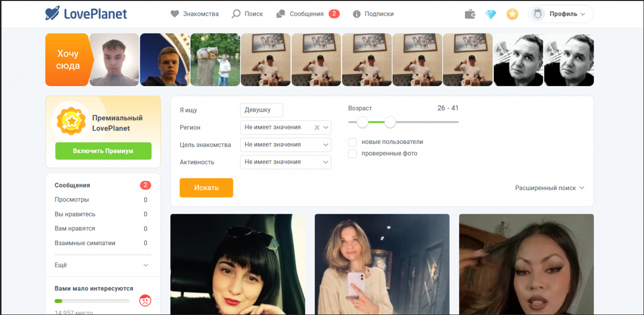The image size is (644, 315).
Task: Open Сообщения in the top menu
Action: click(x=307, y=14)
